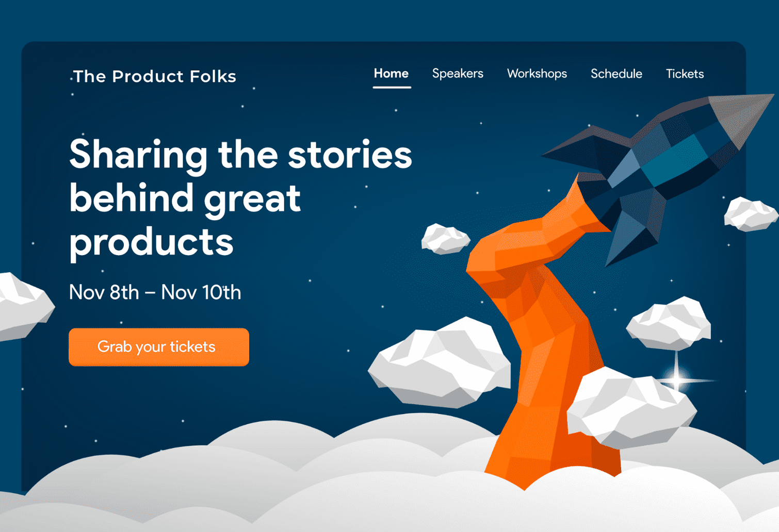Click the cloud above the sparkle star
The height and width of the screenshot is (532, 779).
pos(669,323)
